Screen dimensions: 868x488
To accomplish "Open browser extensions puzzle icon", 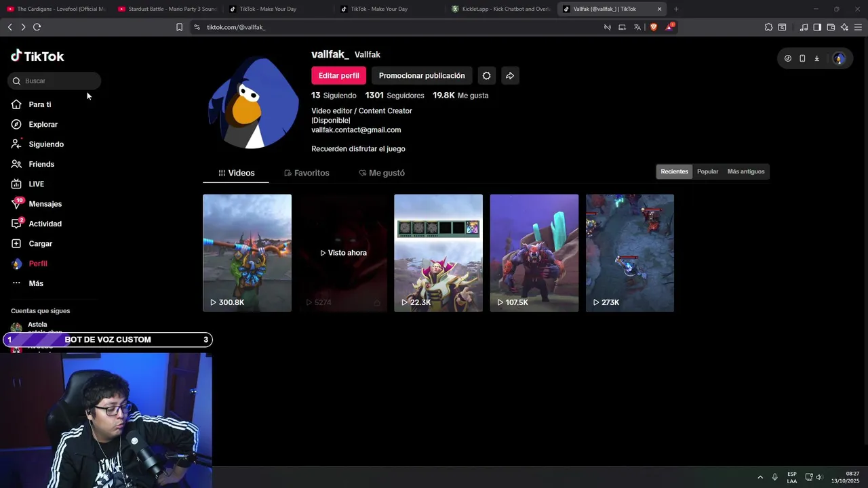I will tap(768, 27).
